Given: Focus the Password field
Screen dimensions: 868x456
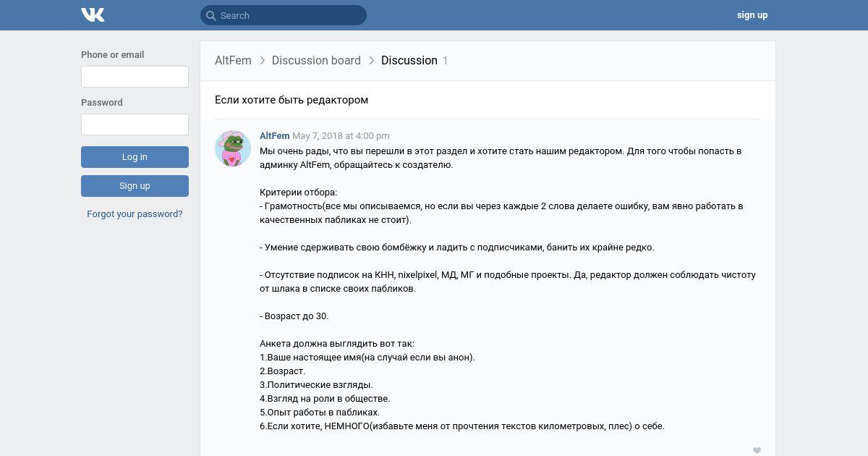Looking at the screenshot, I should point(135,124).
